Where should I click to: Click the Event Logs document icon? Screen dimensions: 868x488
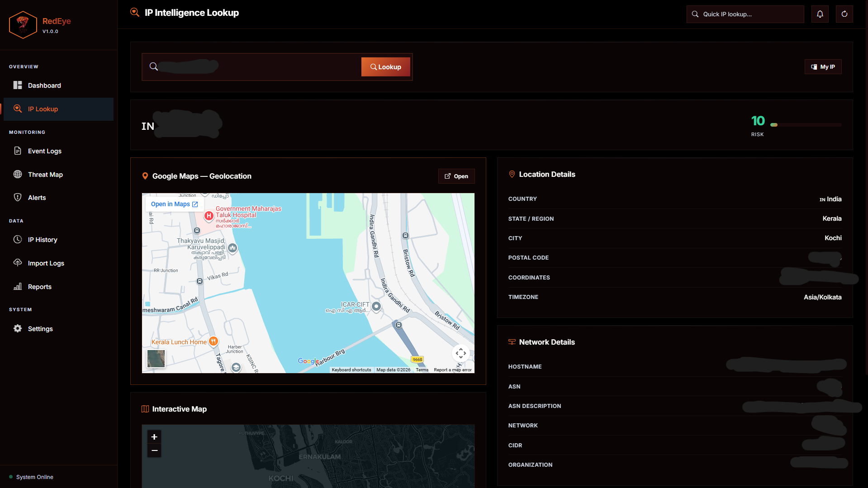pyautogui.click(x=18, y=151)
